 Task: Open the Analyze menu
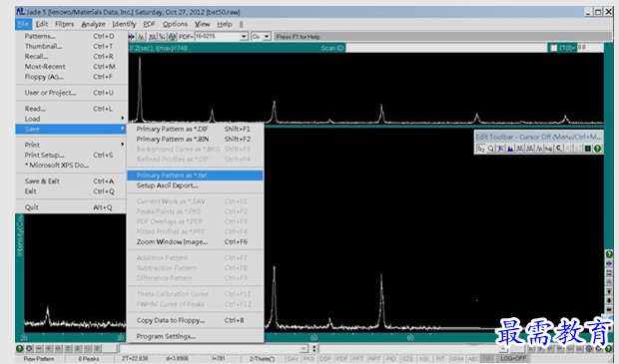click(93, 24)
